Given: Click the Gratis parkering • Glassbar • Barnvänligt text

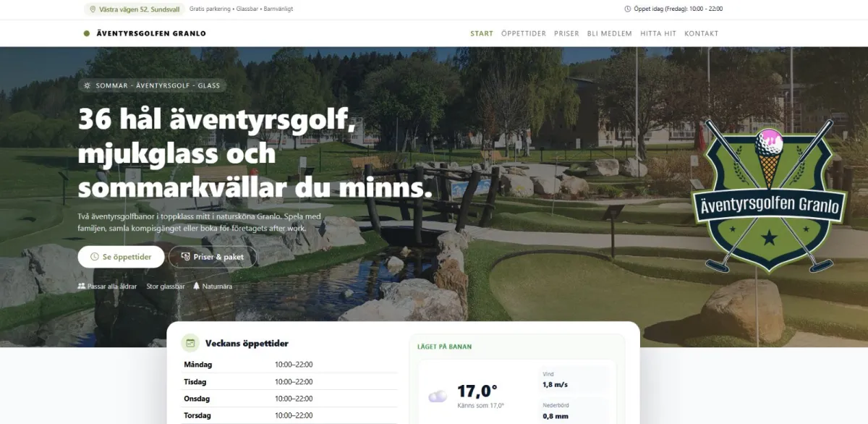Looking at the screenshot, I should pos(241,9).
